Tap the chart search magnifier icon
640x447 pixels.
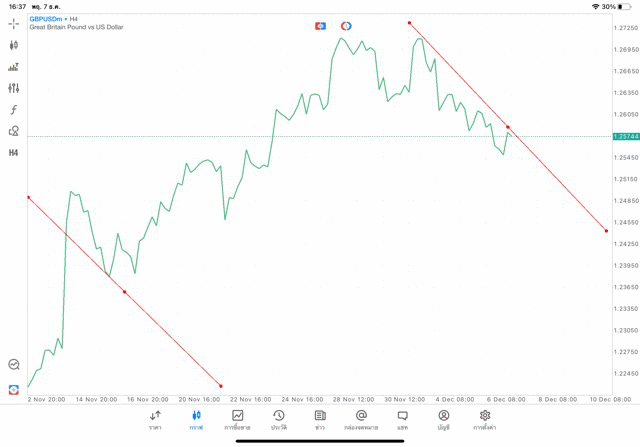(x=14, y=365)
